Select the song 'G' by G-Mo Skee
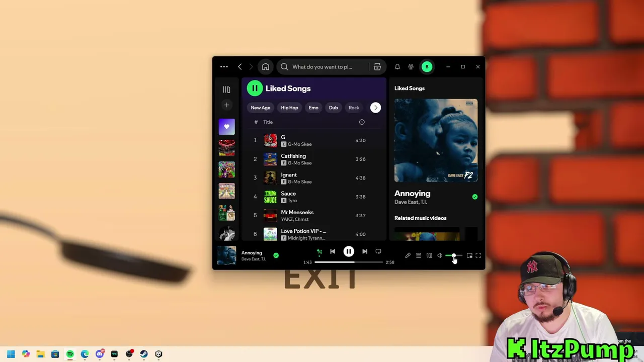 pos(314,140)
